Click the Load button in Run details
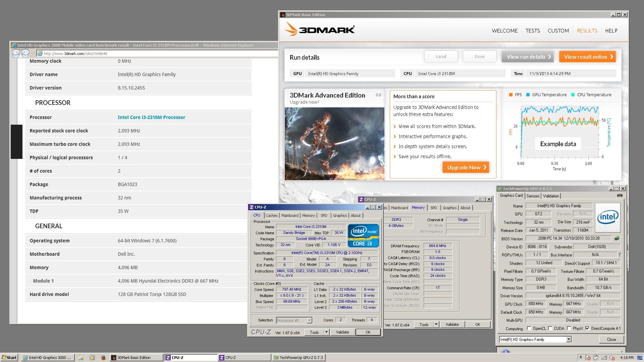644x362 pixels. pos(441,57)
